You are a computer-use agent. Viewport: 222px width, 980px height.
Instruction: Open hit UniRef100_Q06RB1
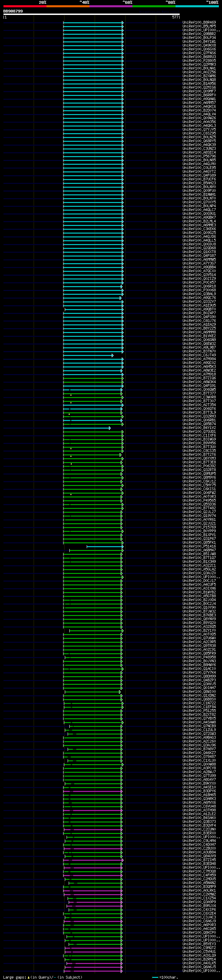click(x=199, y=420)
